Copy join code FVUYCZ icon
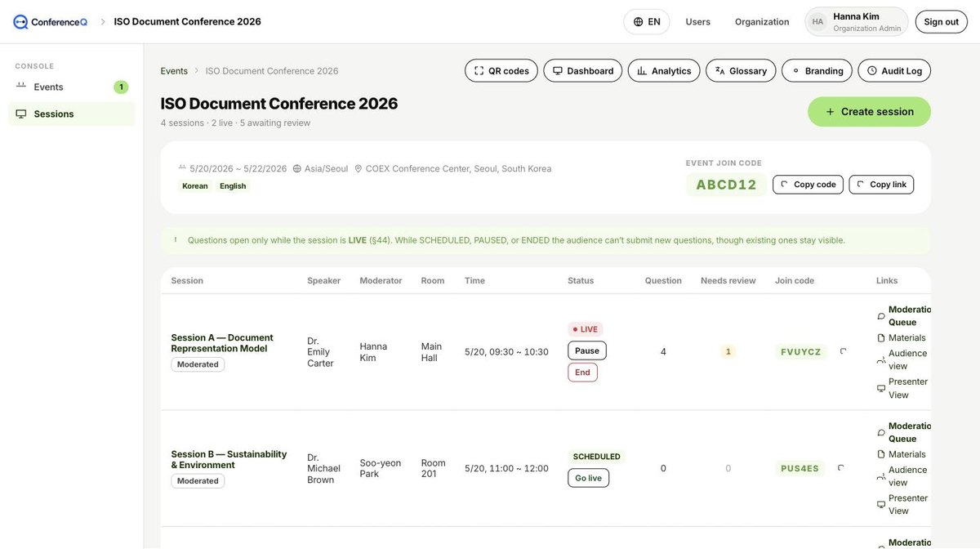Viewport: 980px width, 549px height. click(x=843, y=351)
